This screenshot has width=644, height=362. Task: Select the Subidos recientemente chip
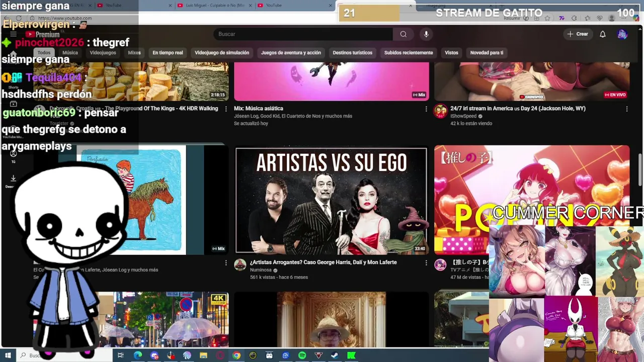409,53
